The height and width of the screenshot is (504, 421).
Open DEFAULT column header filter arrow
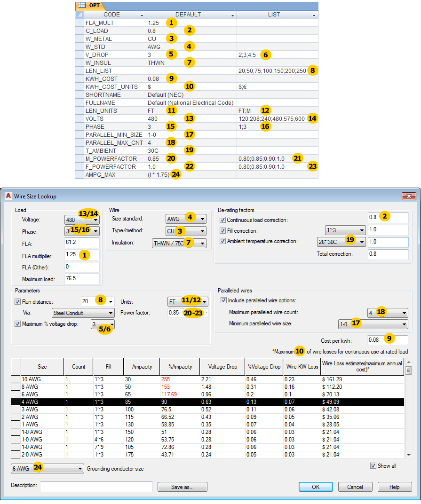point(232,16)
